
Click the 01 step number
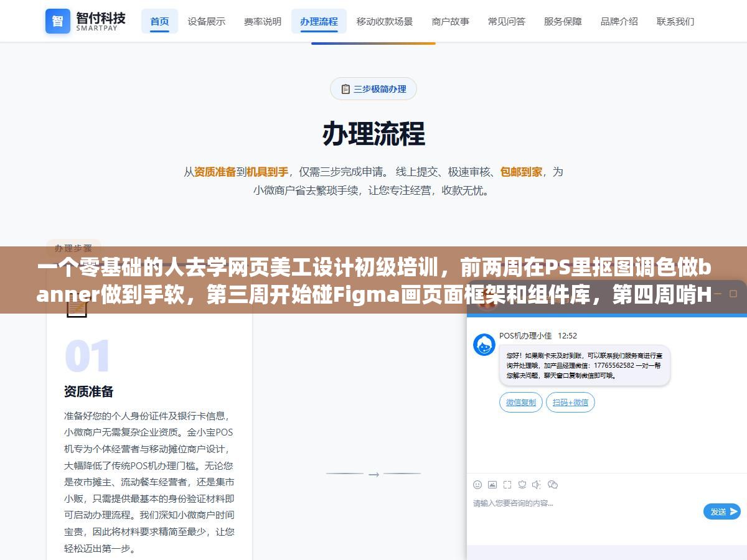tap(88, 357)
